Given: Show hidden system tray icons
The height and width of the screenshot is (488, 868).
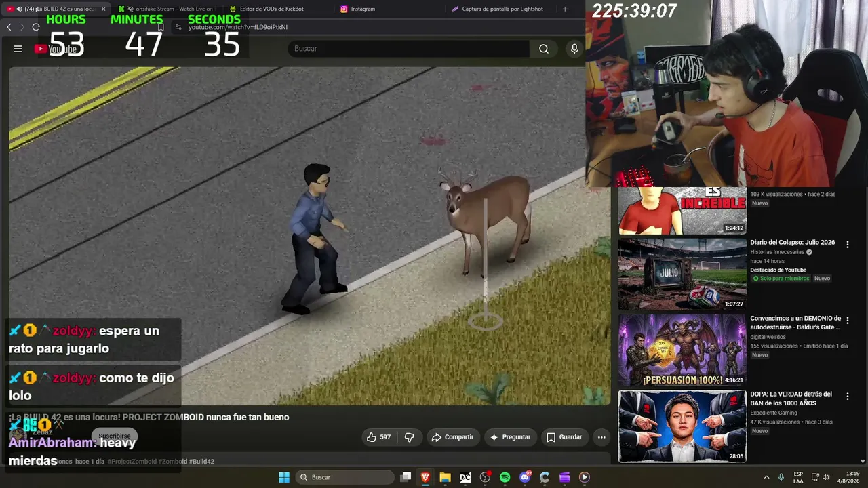Looking at the screenshot, I should [767, 477].
